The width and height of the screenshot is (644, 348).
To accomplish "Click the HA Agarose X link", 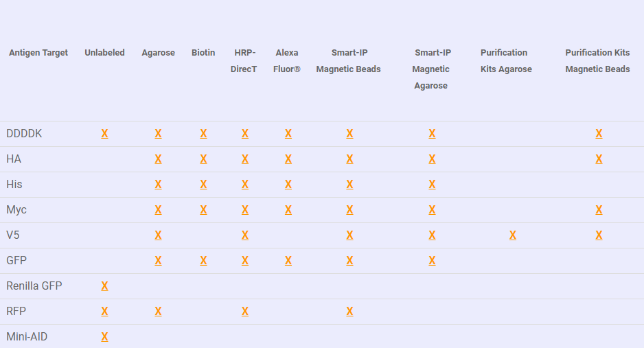I will click(158, 159).
